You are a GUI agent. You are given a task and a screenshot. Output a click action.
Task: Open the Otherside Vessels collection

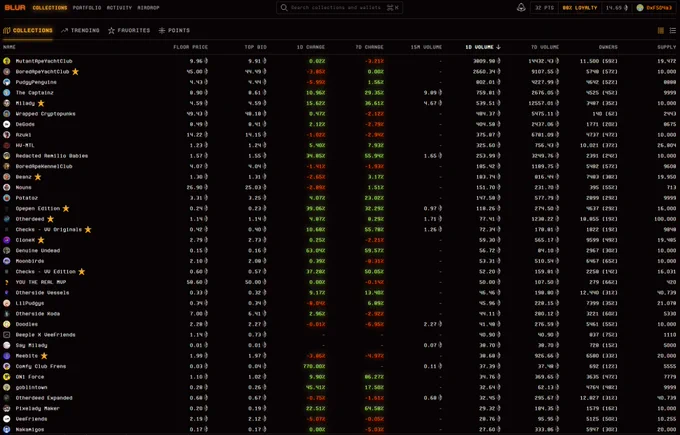pyautogui.click(x=42, y=293)
